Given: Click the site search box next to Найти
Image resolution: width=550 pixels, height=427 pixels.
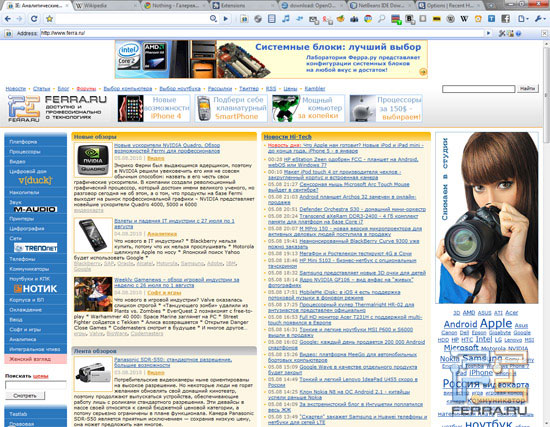Looking at the screenshot, I should coord(478,89).
